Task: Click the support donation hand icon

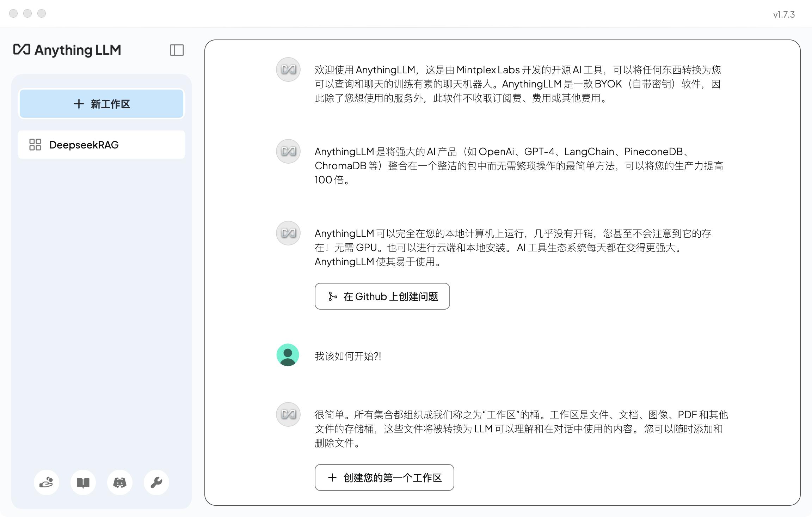Action: [x=47, y=482]
